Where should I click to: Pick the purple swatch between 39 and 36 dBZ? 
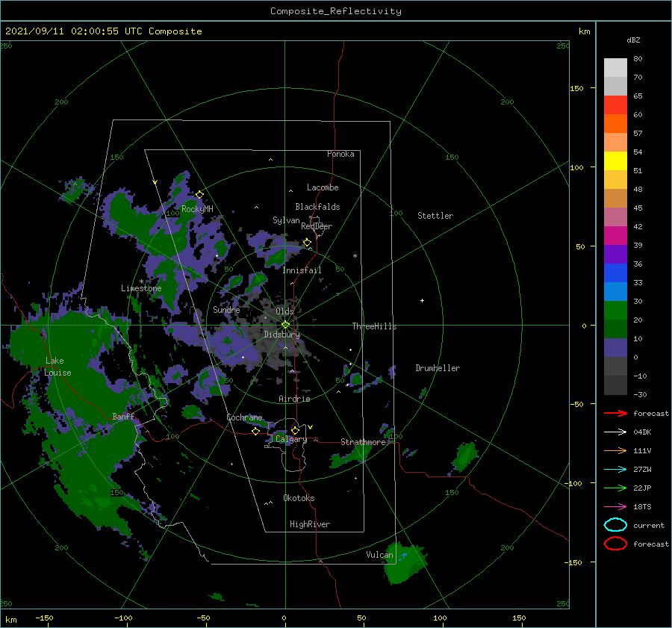(x=615, y=255)
